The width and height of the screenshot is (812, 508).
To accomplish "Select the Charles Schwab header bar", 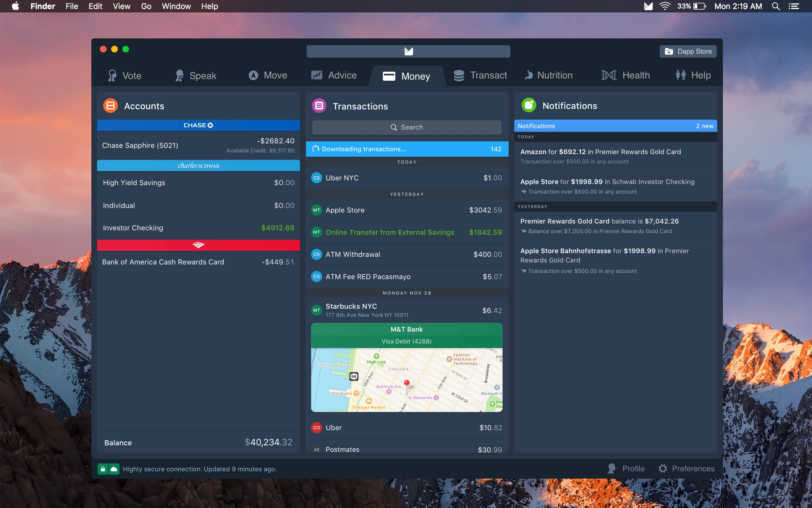I will [x=198, y=166].
